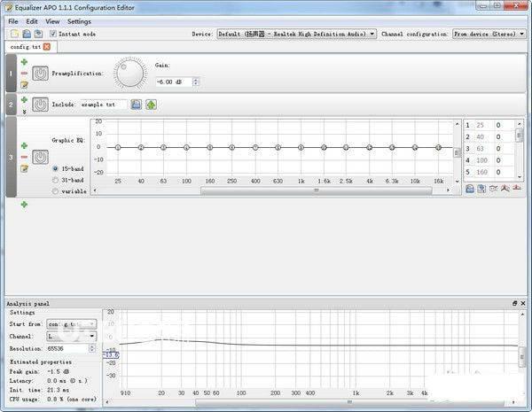532x412 pixels.
Task: Toggle power button of Preamplification filter
Action: point(41,74)
